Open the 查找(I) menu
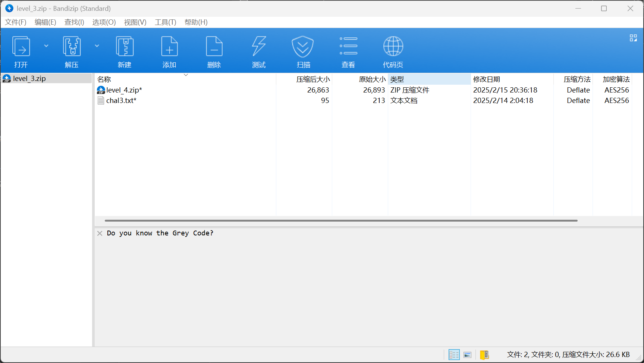This screenshot has height=363, width=644. click(x=74, y=22)
